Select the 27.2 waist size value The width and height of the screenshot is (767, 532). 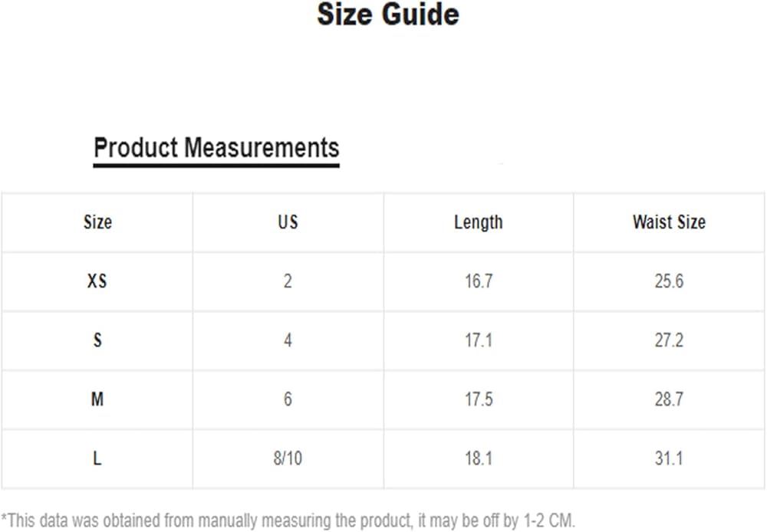click(x=669, y=340)
